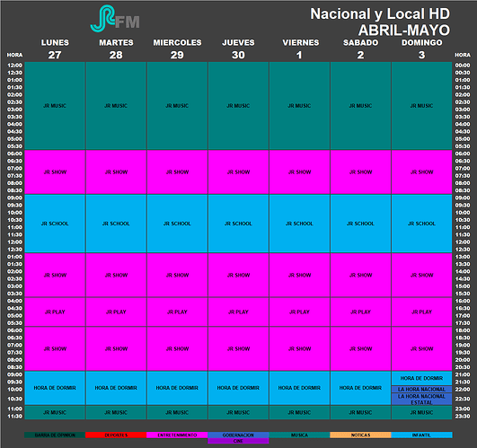Select Domingo LA HORA NACIONAL block at 22:00
Image resolution: width=477 pixels, height=448 pixels.
coord(421,389)
